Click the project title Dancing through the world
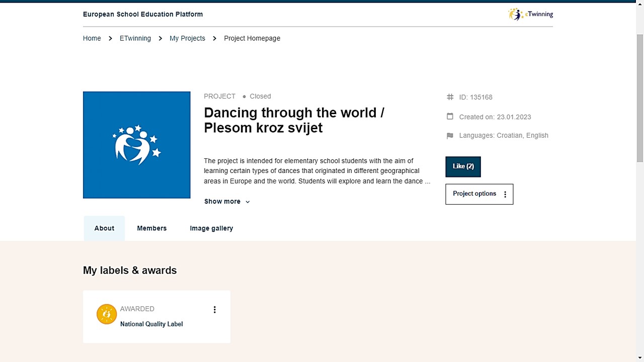The height and width of the screenshot is (362, 644). [294, 120]
